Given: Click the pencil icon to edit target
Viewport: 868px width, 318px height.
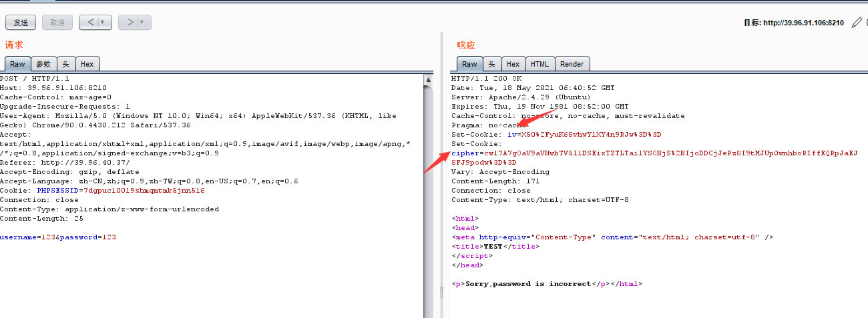Looking at the screenshot, I should 857,23.
